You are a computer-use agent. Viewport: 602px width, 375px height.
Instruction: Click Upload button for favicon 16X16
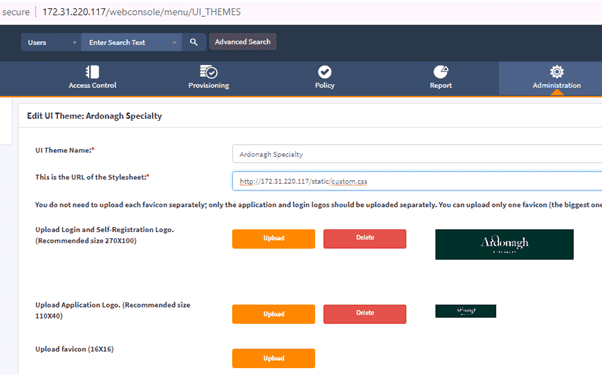click(x=274, y=358)
